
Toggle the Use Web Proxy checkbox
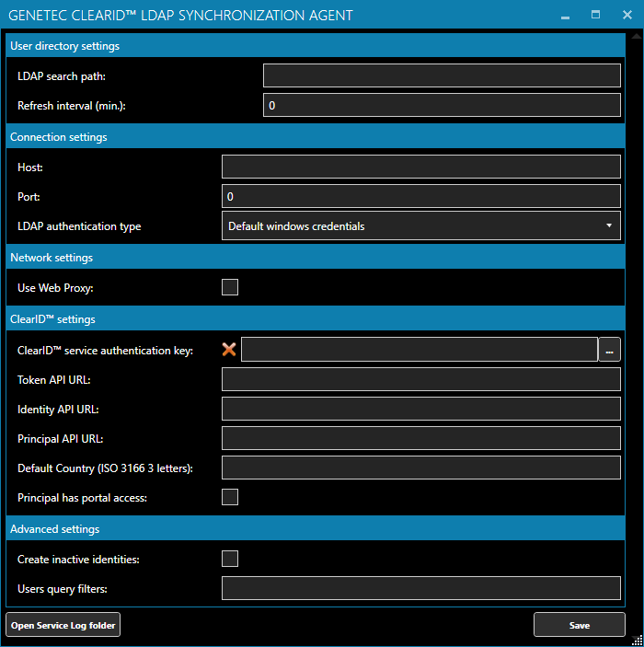point(230,287)
